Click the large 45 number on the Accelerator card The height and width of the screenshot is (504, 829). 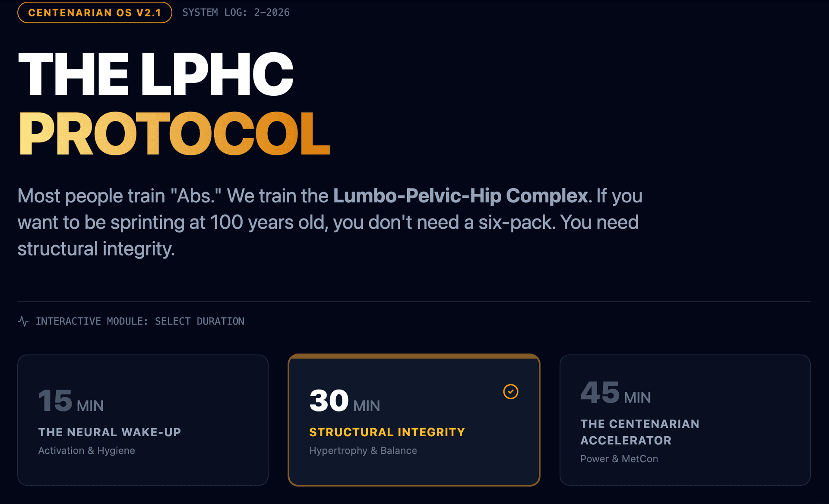601,394
